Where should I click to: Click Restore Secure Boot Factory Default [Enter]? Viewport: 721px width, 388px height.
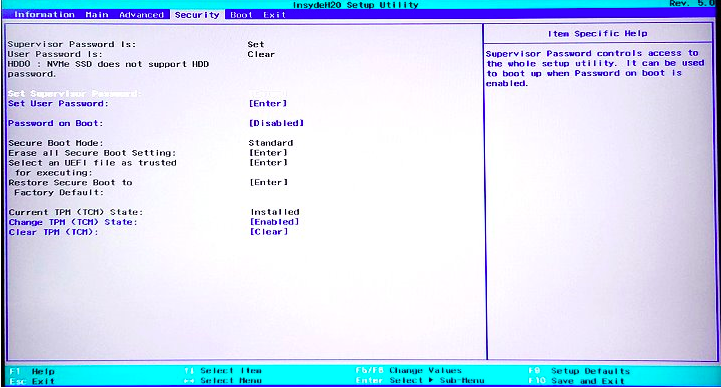[269, 183]
